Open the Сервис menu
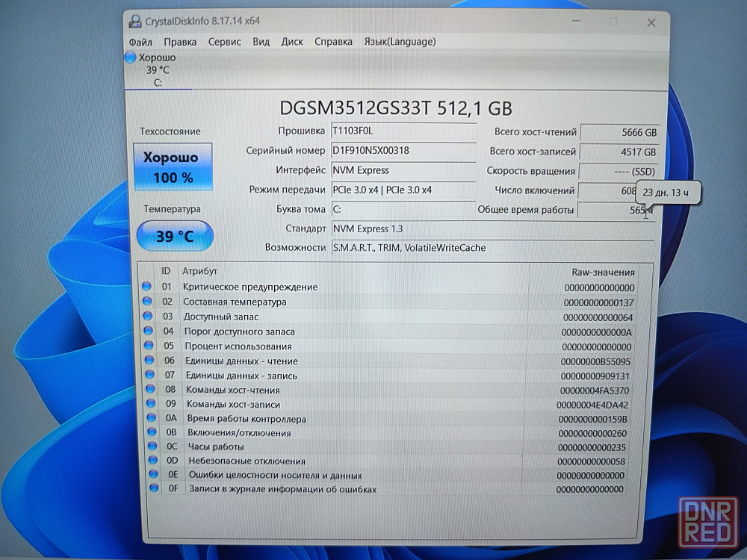The height and width of the screenshot is (560, 747). (224, 42)
